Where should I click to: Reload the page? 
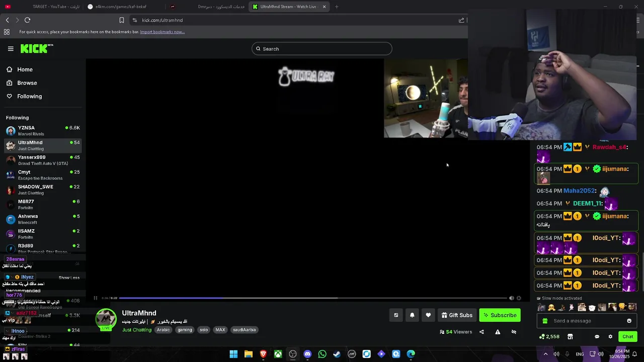(27, 20)
